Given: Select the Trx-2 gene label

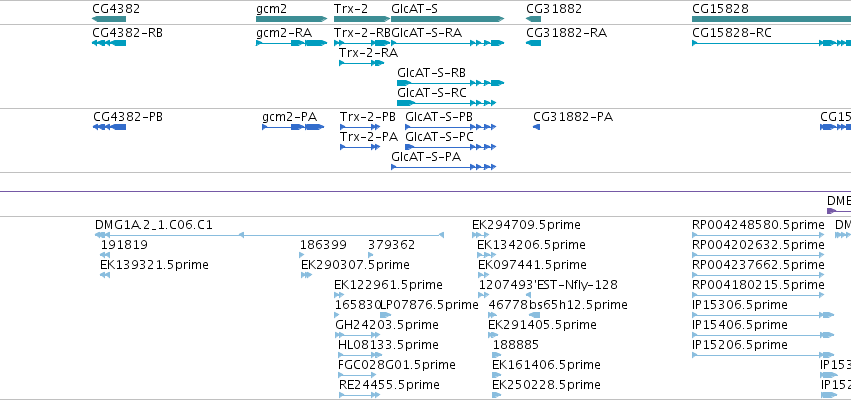Looking at the screenshot, I should 351,9.
